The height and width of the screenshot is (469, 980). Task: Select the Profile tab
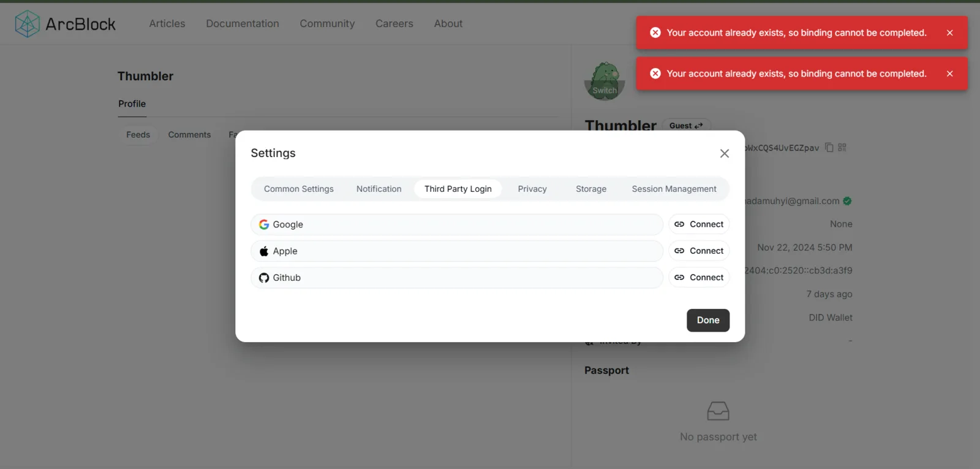pyautogui.click(x=132, y=104)
